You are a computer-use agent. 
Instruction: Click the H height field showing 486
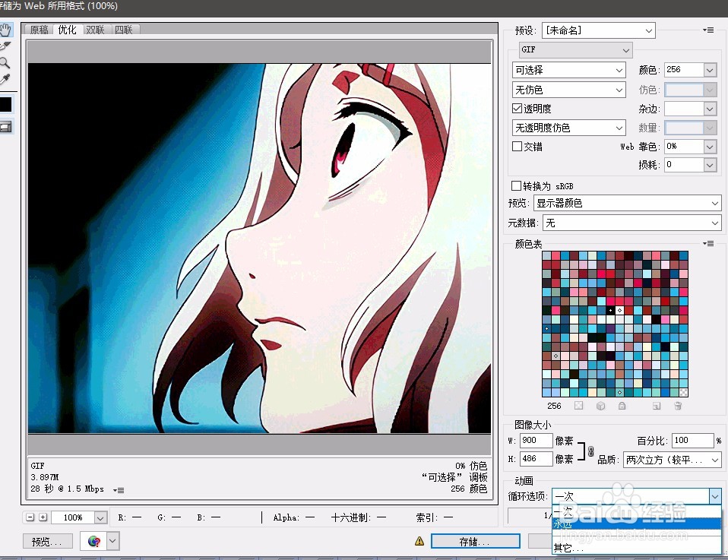point(536,459)
